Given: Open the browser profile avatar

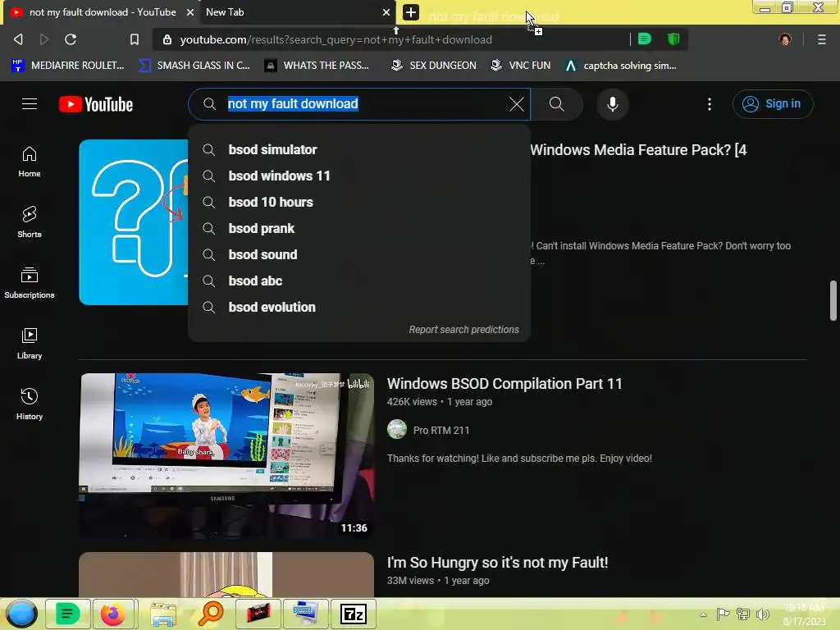Looking at the screenshot, I should point(785,39).
